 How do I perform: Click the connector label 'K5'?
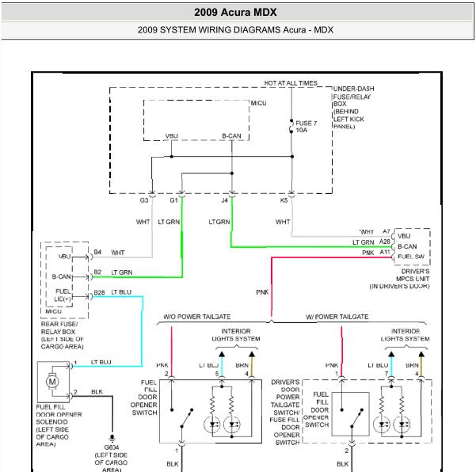tap(284, 200)
